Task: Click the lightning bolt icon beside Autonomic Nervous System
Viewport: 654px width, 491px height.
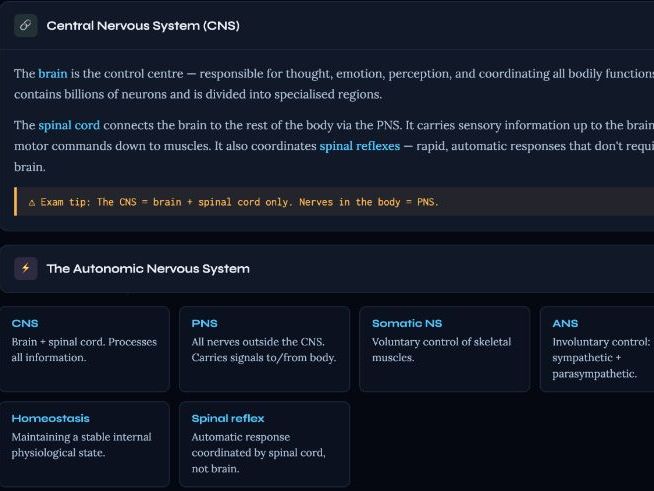Action: click(25, 268)
